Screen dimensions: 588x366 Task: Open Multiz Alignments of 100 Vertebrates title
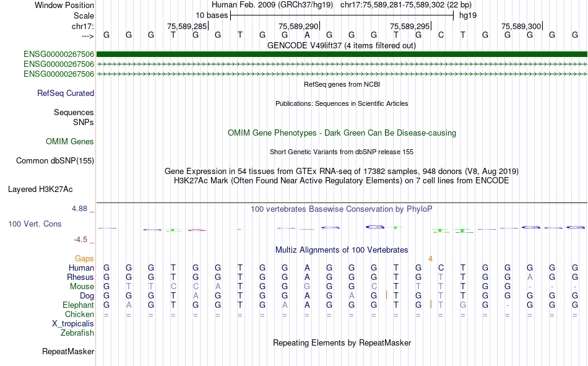(x=342, y=250)
